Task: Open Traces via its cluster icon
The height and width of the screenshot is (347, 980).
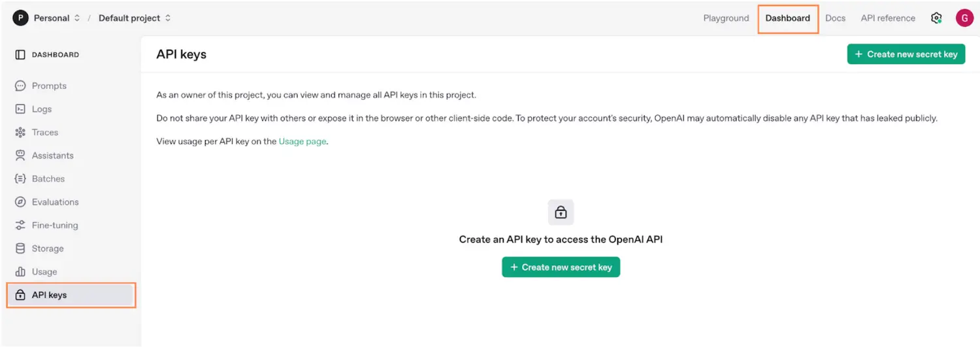Action: click(20, 133)
